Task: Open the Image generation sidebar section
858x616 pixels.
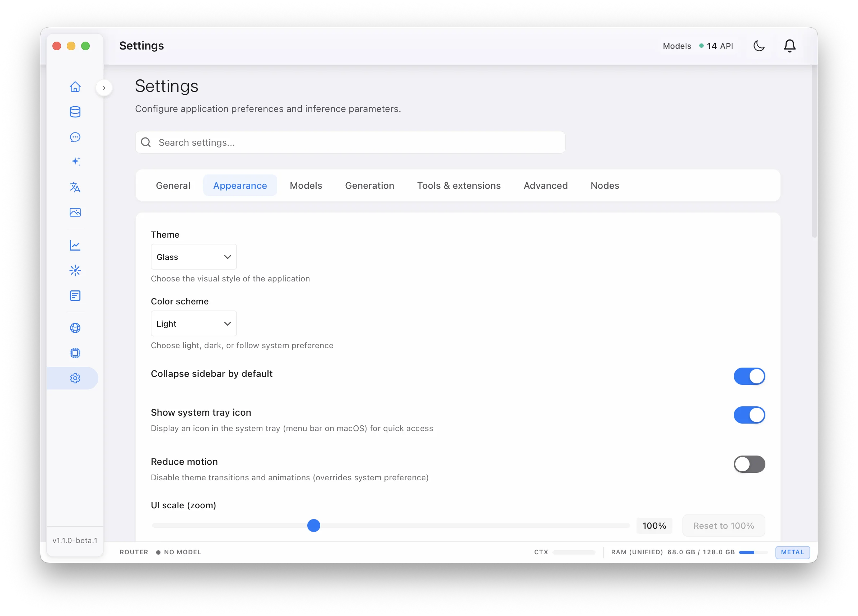Action: [75, 212]
